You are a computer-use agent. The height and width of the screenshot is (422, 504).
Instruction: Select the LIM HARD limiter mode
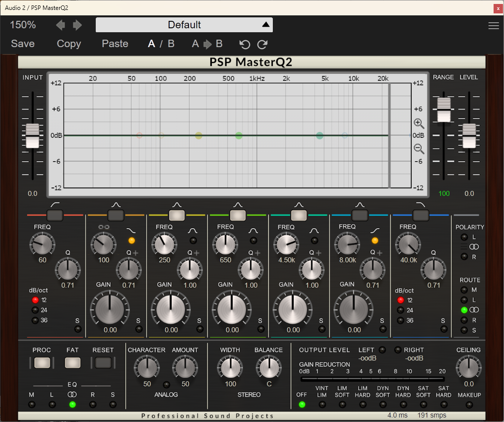[363, 405]
